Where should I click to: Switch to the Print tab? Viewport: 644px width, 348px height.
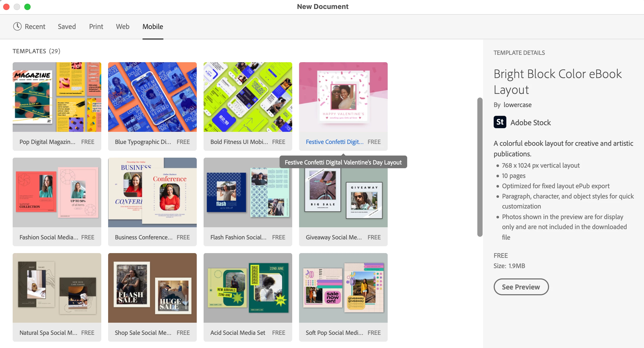pyautogui.click(x=96, y=26)
